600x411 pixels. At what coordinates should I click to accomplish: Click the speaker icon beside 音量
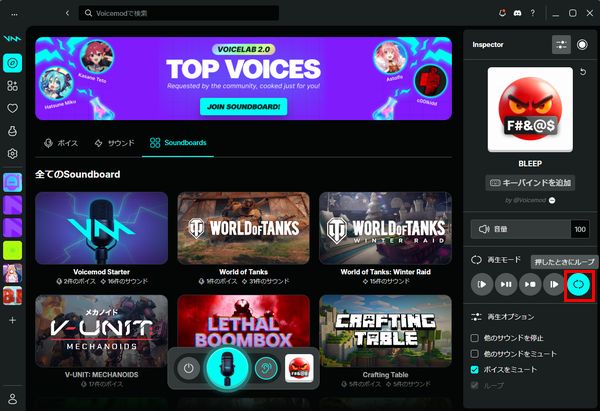coord(484,229)
